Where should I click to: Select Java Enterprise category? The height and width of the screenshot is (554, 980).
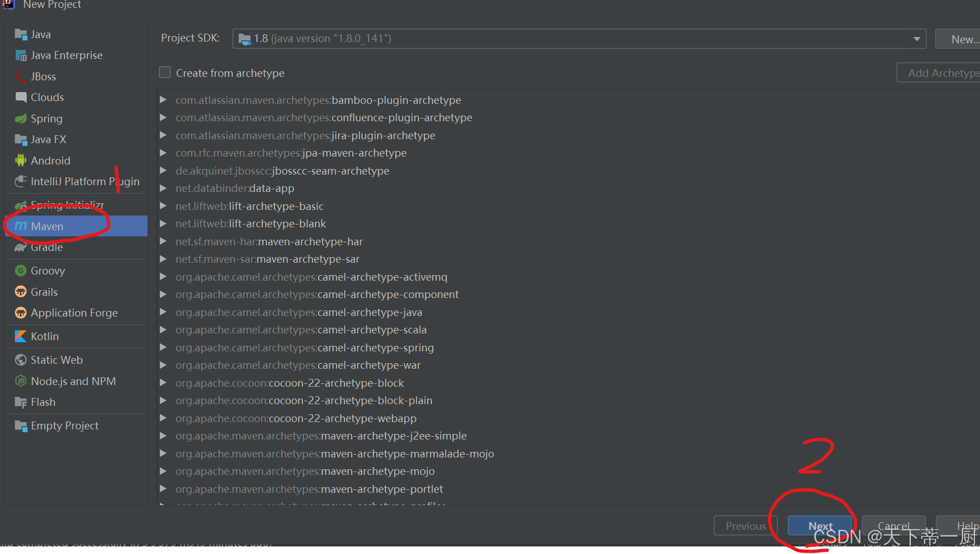tap(76, 56)
